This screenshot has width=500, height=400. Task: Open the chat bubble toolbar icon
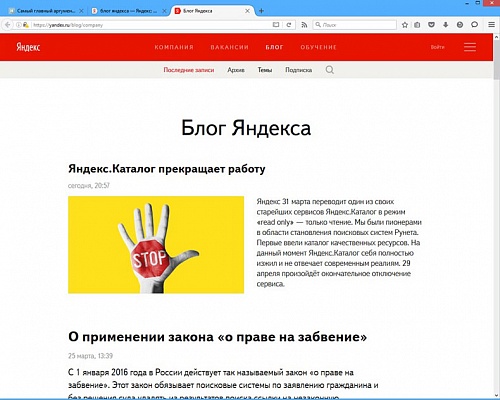coord(474,25)
